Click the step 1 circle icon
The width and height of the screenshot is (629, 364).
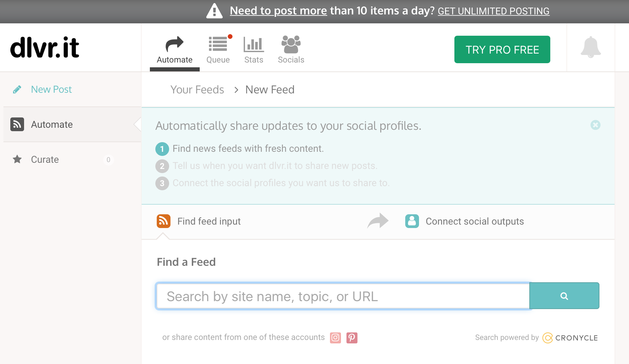[x=162, y=149]
